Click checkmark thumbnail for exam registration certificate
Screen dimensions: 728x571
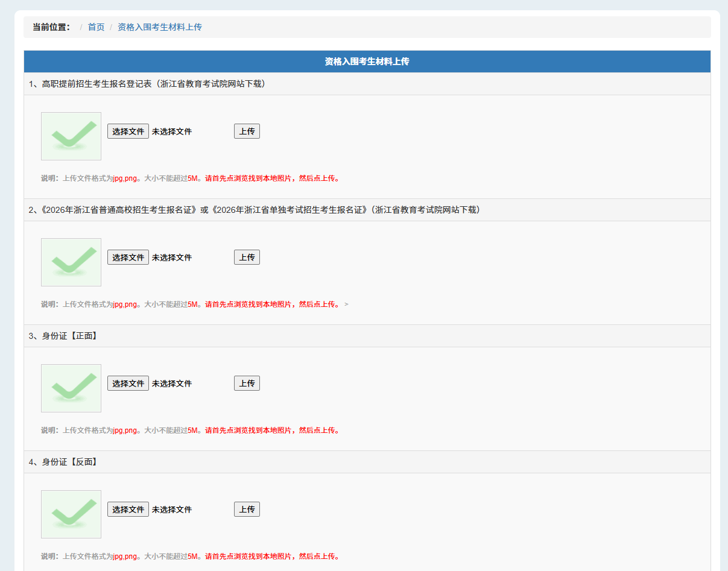click(x=71, y=262)
